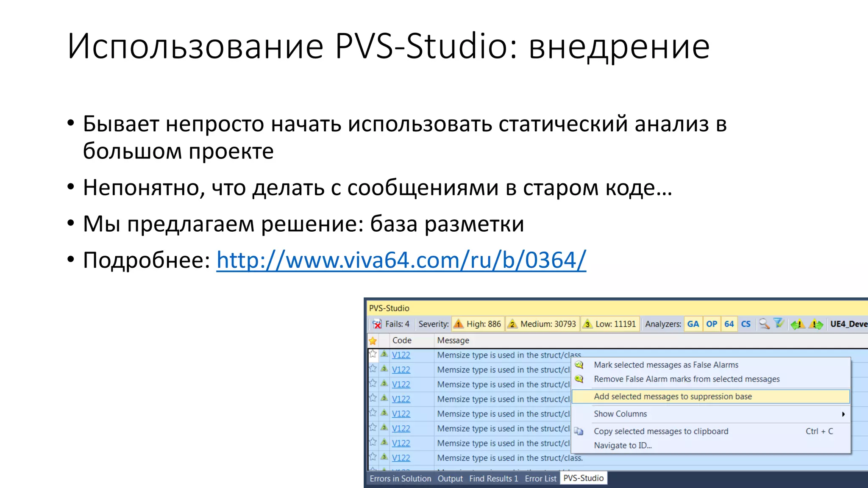
Task: Select Add selected messages to suppression base
Action: (711, 396)
